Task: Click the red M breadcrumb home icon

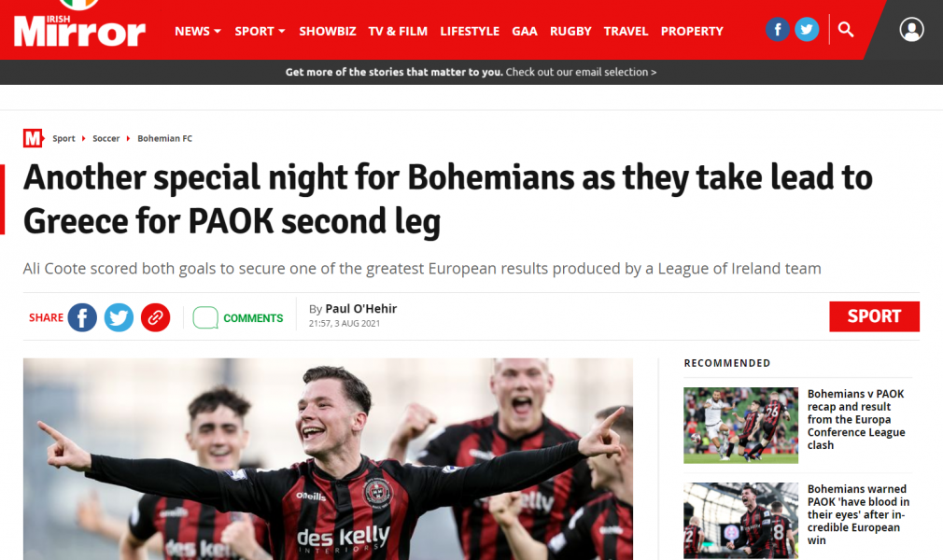Action: click(34, 138)
